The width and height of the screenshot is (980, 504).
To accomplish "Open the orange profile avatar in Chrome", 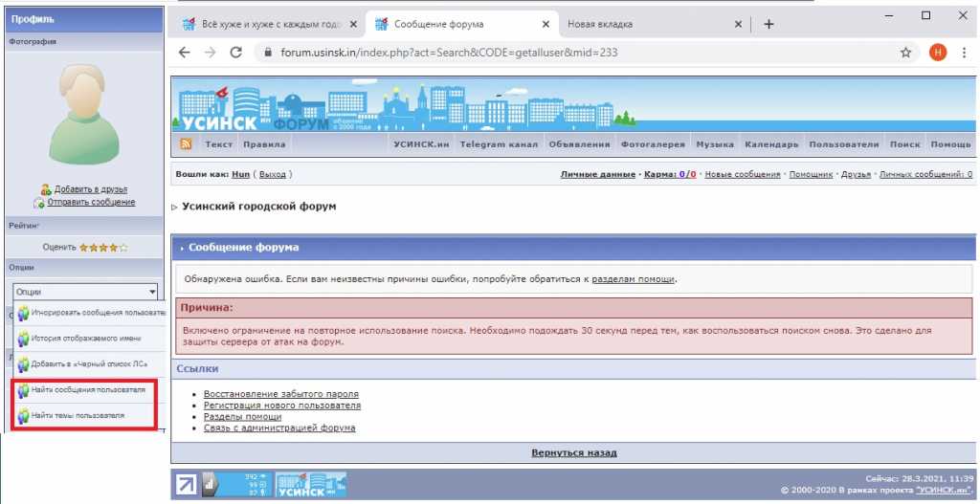I will click(937, 53).
